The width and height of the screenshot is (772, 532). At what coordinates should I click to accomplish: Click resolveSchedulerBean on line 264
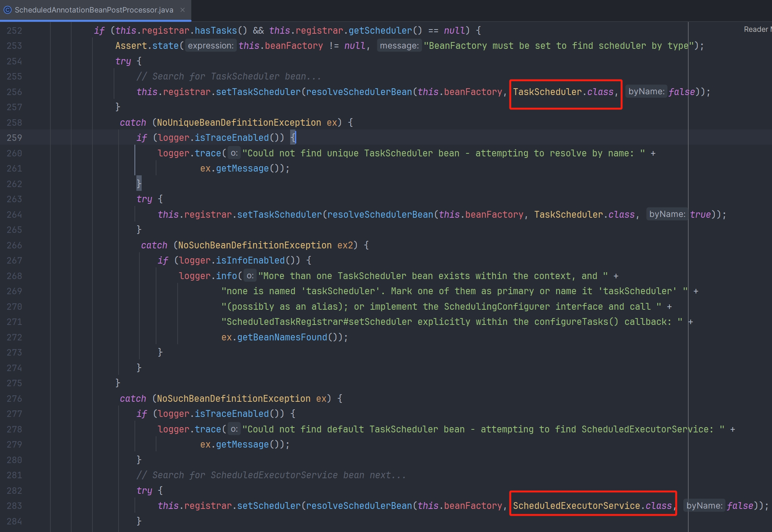[380, 215]
